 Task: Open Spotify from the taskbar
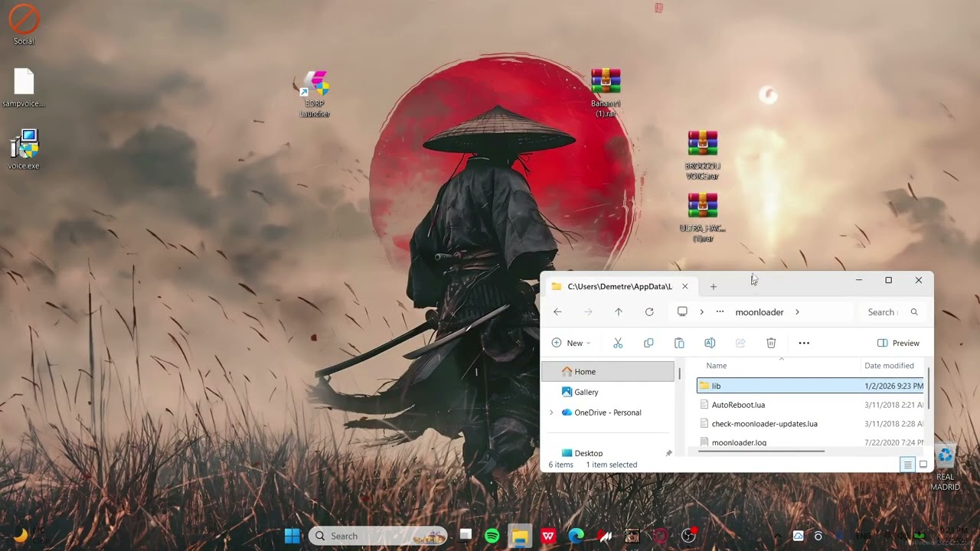492,536
